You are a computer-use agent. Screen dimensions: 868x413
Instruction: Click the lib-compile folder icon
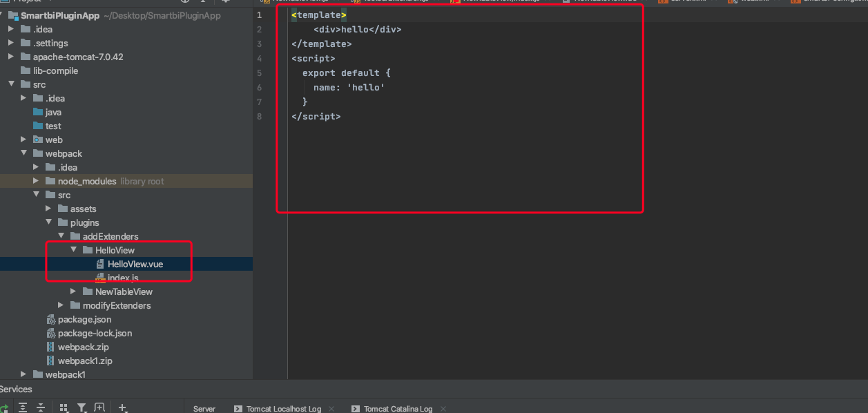point(26,70)
